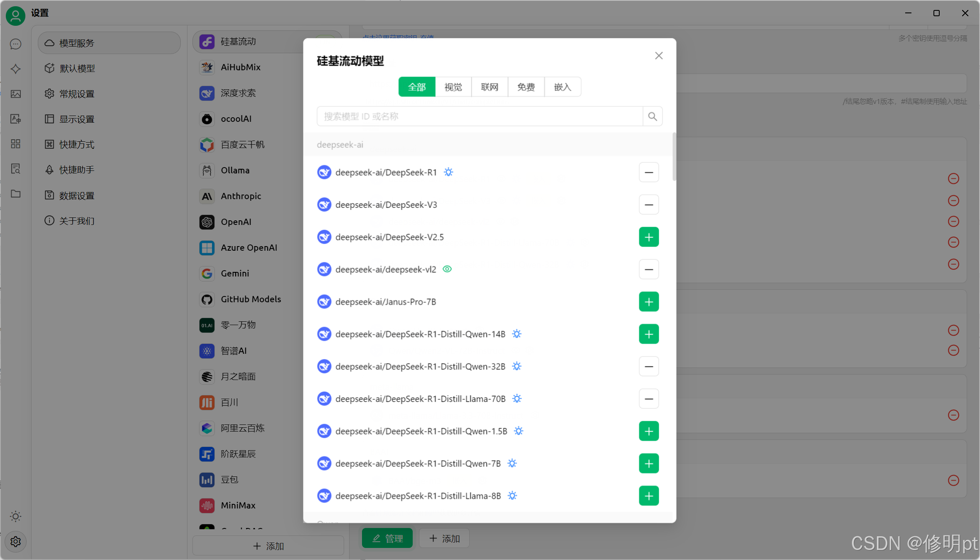Close the 硅基流动模型 dialog
Screen dimensions: 980x560
tap(658, 56)
